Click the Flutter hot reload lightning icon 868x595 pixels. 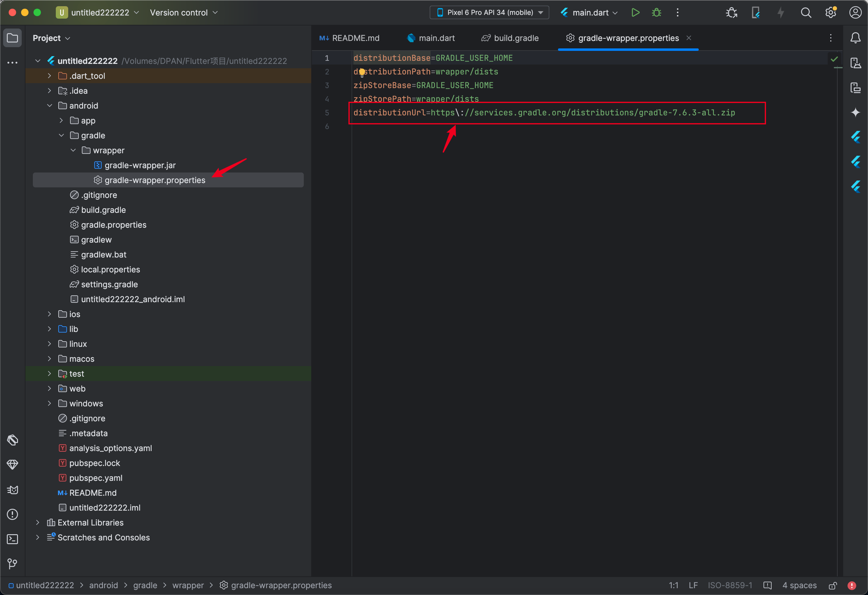pos(781,13)
